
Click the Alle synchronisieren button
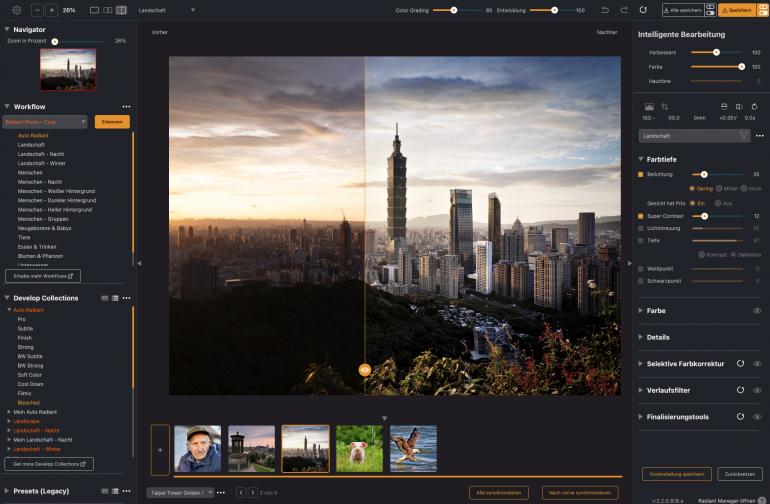(498, 492)
